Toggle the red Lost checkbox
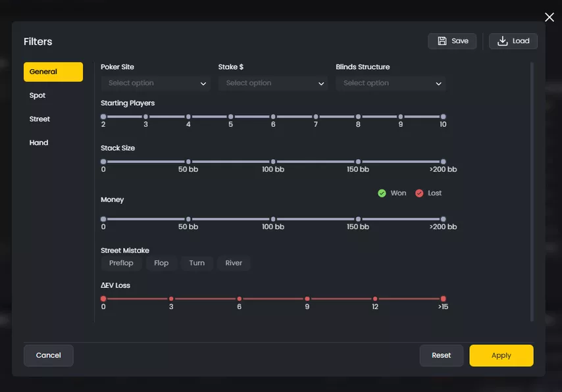562x392 pixels. point(419,193)
